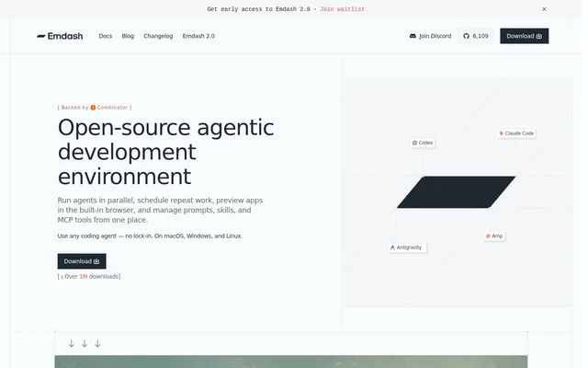588x368 pixels.
Task: Open the Join waitlist link
Action: click(x=343, y=9)
